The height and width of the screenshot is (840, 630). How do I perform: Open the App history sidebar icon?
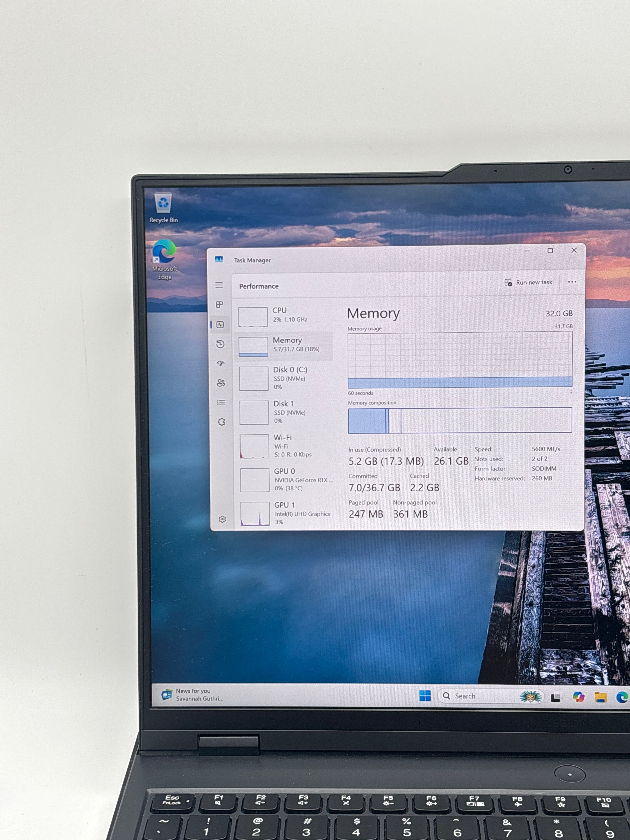click(220, 344)
